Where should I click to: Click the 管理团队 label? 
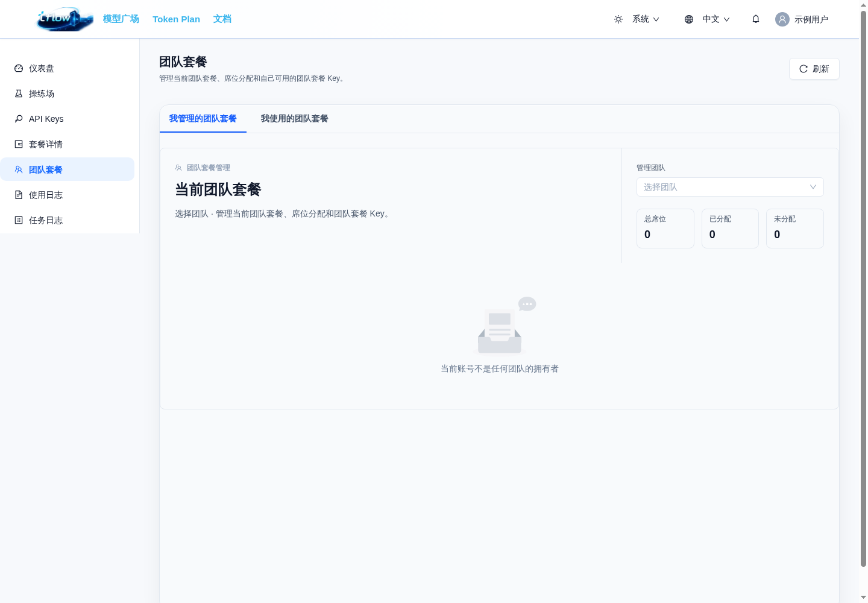point(651,168)
